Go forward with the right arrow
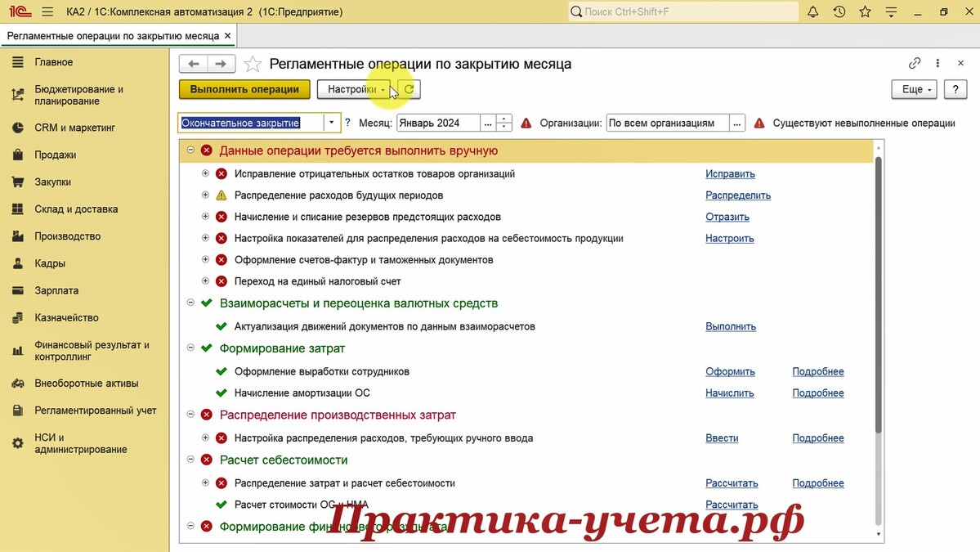This screenshot has height=552, width=980. [x=221, y=64]
